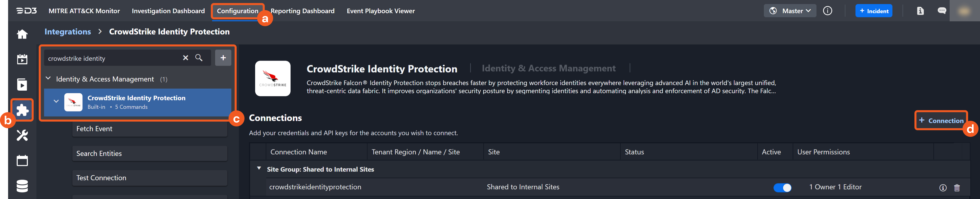Clear the integration search with the X
Image resolution: width=980 pixels, height=199 pixels.
coord(185,58)
